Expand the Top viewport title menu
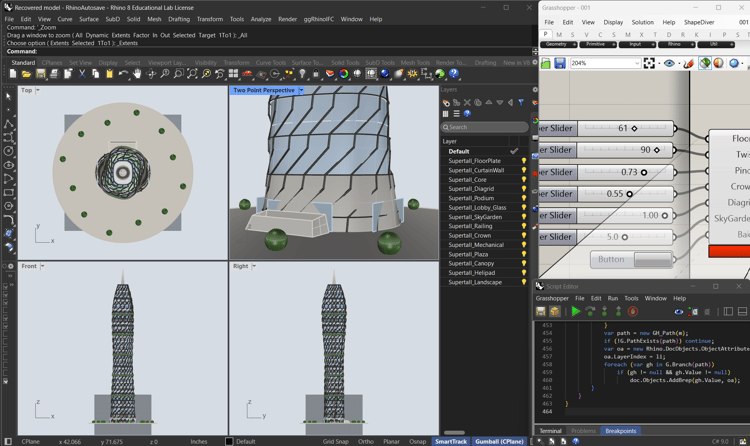The image size is (750, 446). (x=38, y=90)
